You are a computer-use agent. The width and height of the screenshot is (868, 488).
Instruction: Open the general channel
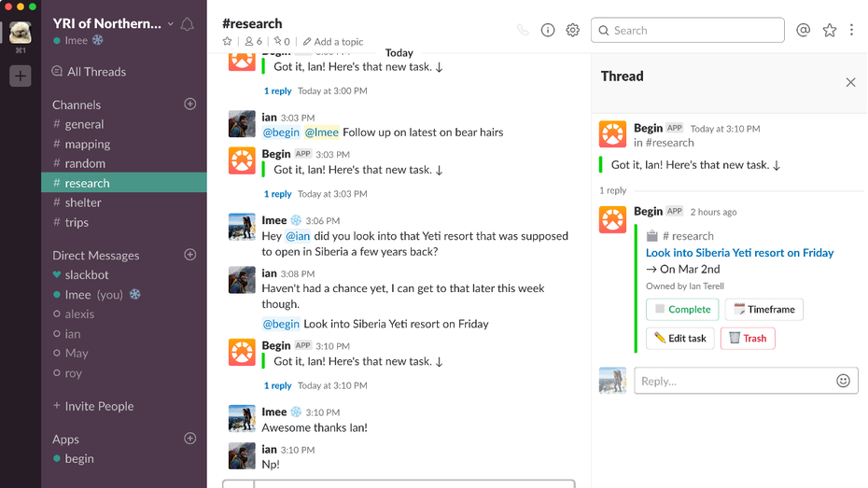point(124,124)
